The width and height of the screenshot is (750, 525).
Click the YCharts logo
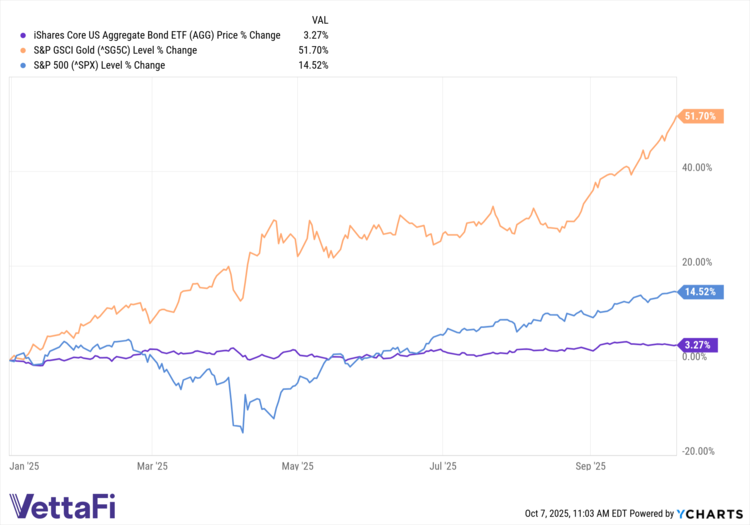(710, 514)
